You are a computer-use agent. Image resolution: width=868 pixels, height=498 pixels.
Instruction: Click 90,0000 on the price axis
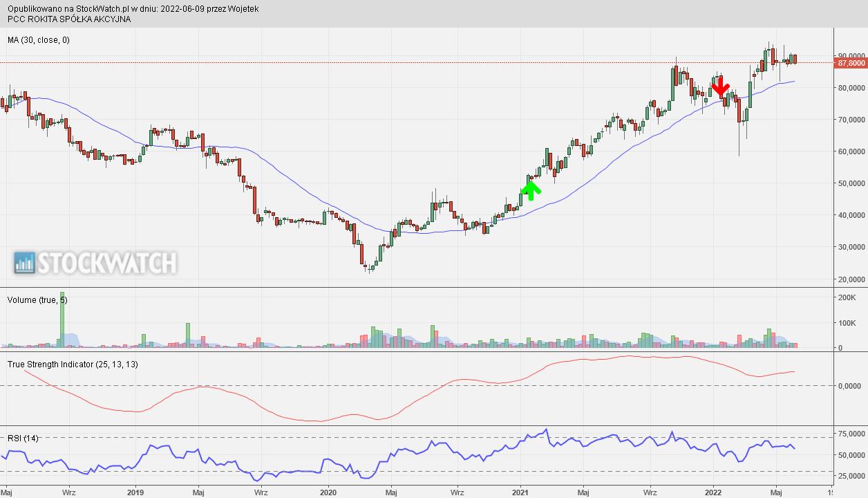[x=851, y=55]
